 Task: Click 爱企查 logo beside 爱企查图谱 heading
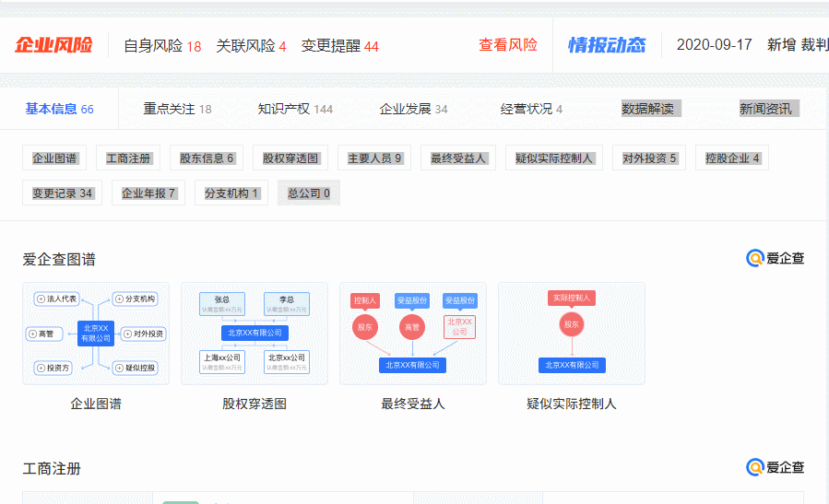tap(776, 258)
